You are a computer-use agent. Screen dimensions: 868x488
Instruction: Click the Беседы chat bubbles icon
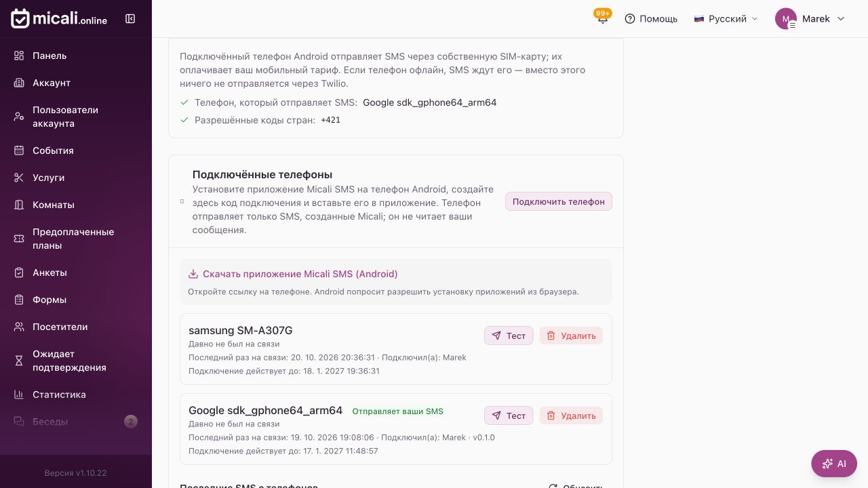[x=19, y=422]
